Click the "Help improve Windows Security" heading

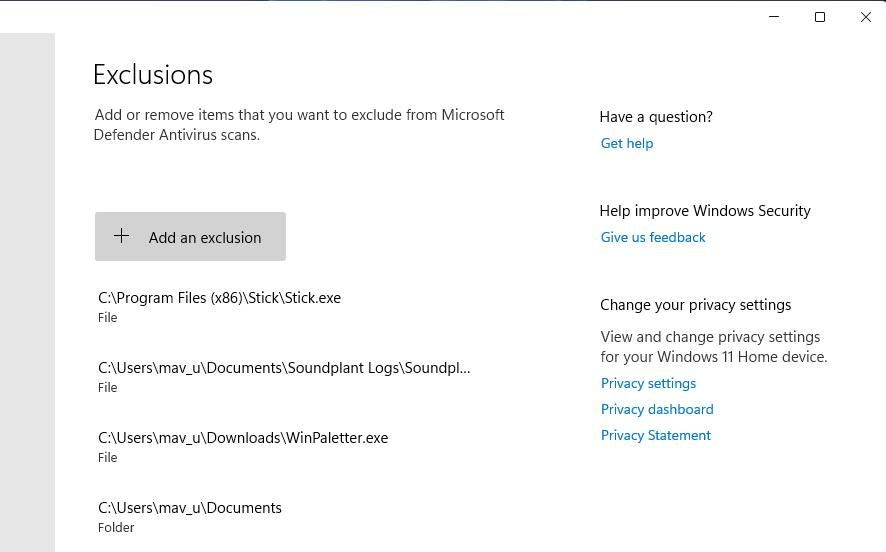[x=705, y=211]
